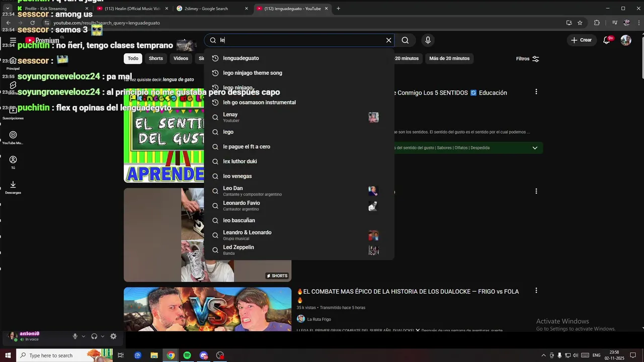
Task: Toggle Discord microphone mute
Action: pyautogui.click(x=75, y=336)
